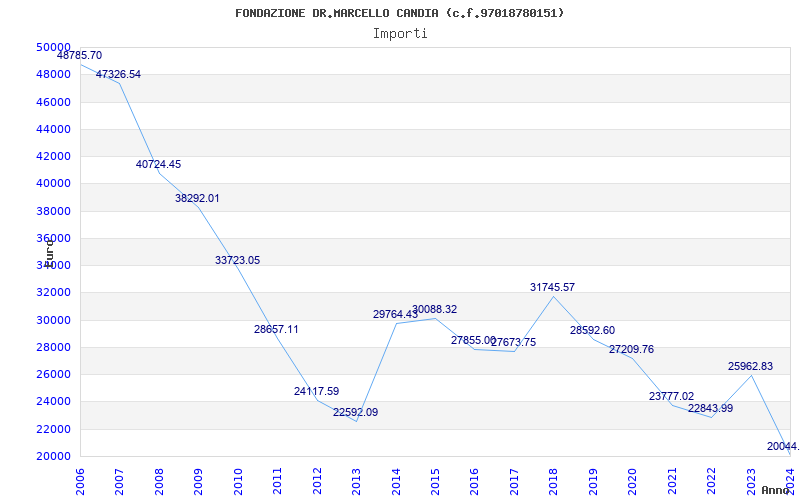Click x-axis year label 2019

coord(593,481)
